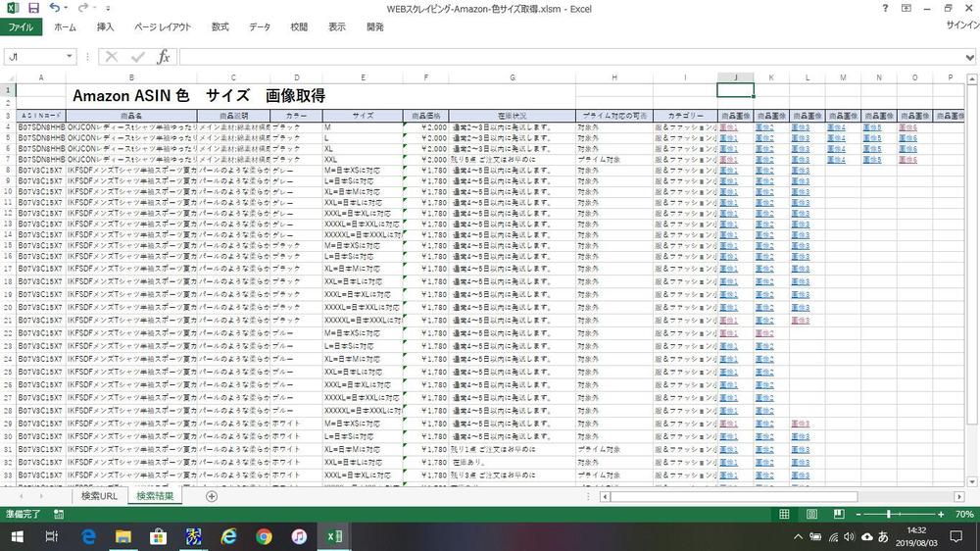Confirm the formula entry with the checkmark icon

pyautogui.click(x=137, y=57)
